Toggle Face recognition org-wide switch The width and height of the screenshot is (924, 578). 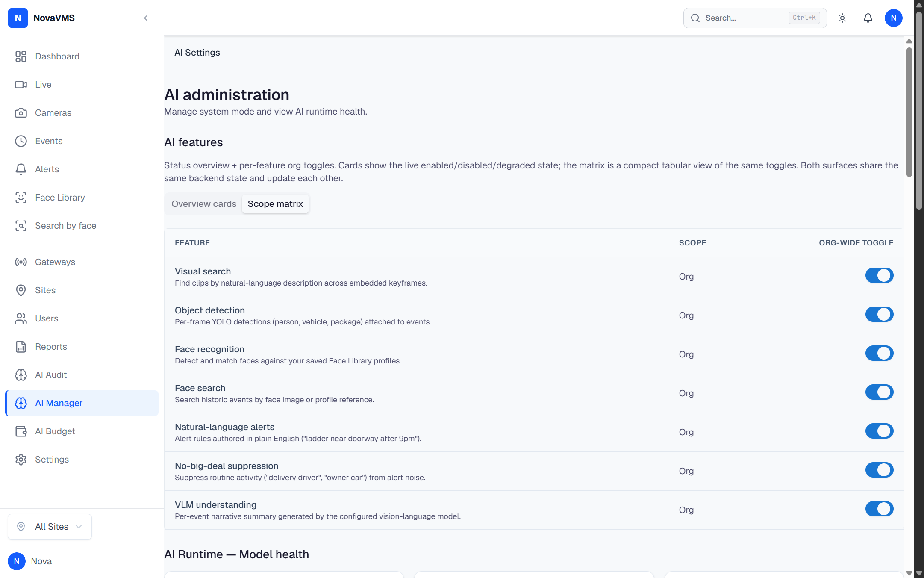click(880, 354)
